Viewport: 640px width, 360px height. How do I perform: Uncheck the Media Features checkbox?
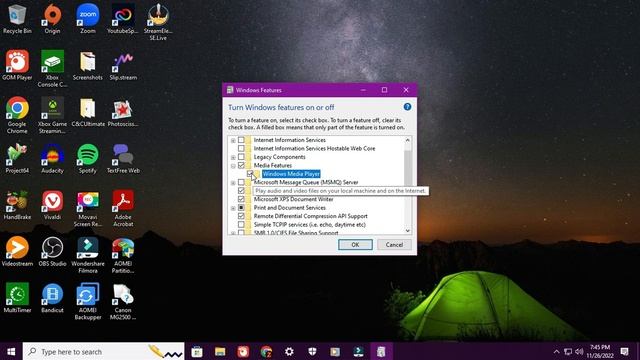coord(241,165)
